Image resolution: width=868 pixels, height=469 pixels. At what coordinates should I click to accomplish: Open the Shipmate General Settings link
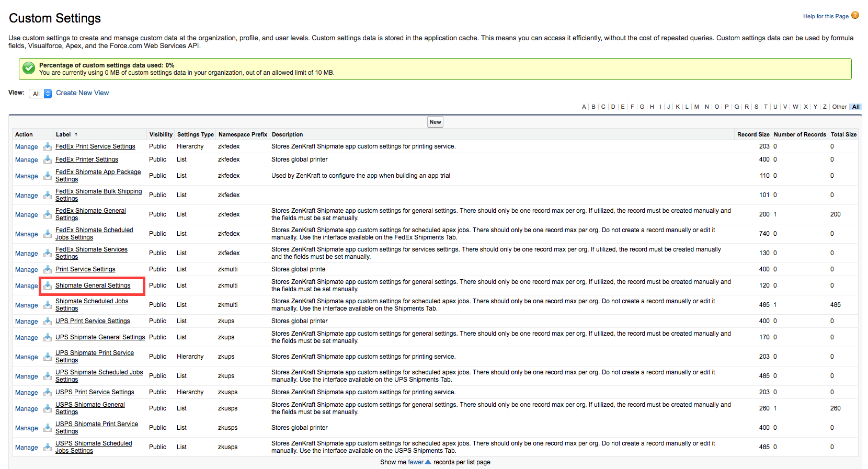[93, 285]
